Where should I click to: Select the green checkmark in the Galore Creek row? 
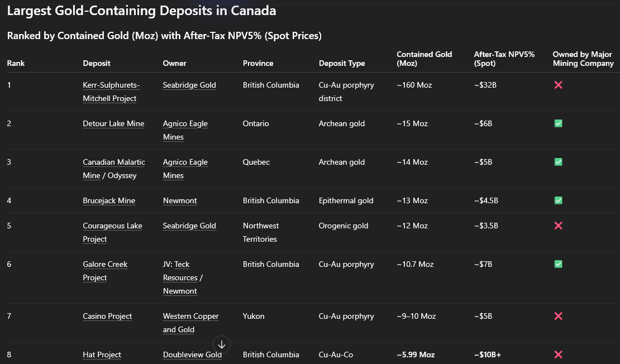(557, 264)
